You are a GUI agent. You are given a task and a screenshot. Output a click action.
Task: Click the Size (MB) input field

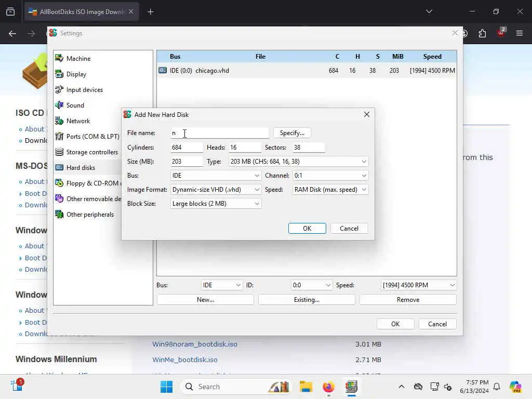(187, 162)
